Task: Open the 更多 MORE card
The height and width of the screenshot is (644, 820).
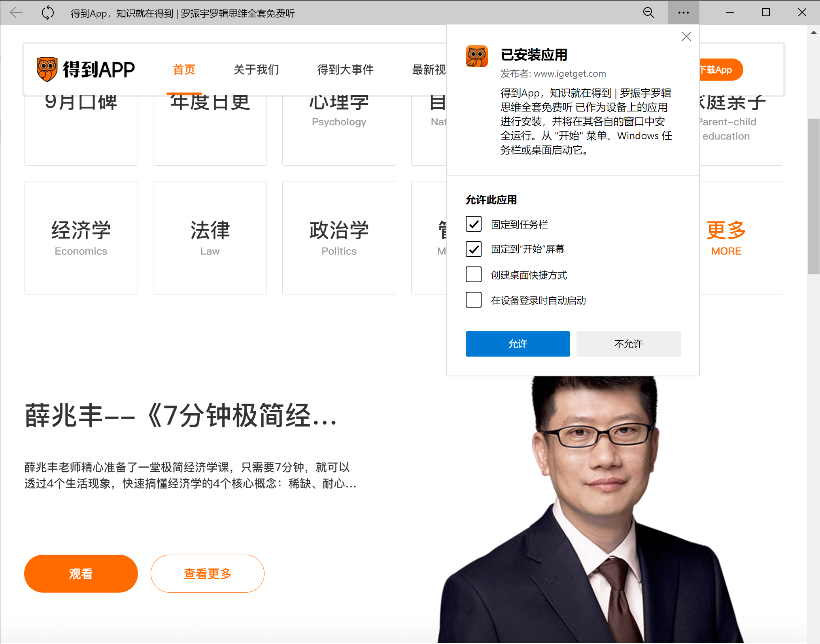Action: pyautogui.click(x=741, y=238)
